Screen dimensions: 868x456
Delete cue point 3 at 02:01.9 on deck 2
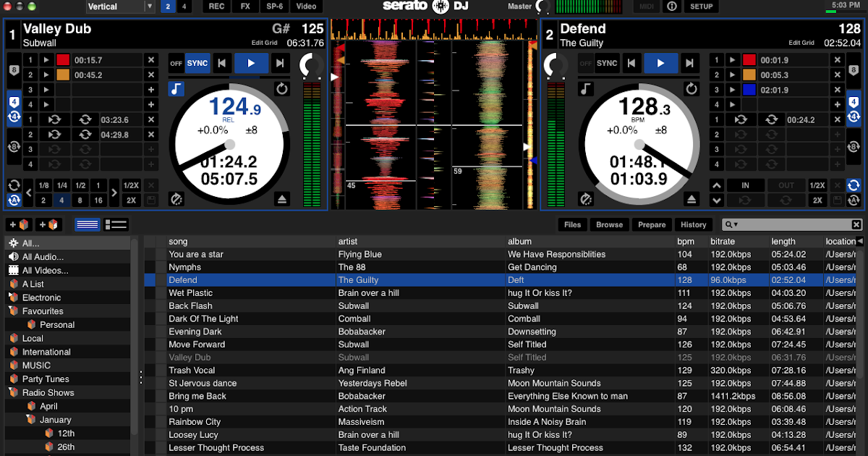point(838,90)
